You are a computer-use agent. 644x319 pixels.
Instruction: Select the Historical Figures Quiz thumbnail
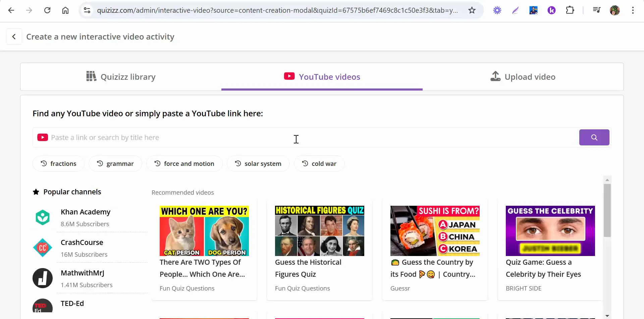click(x=320, y=231)
